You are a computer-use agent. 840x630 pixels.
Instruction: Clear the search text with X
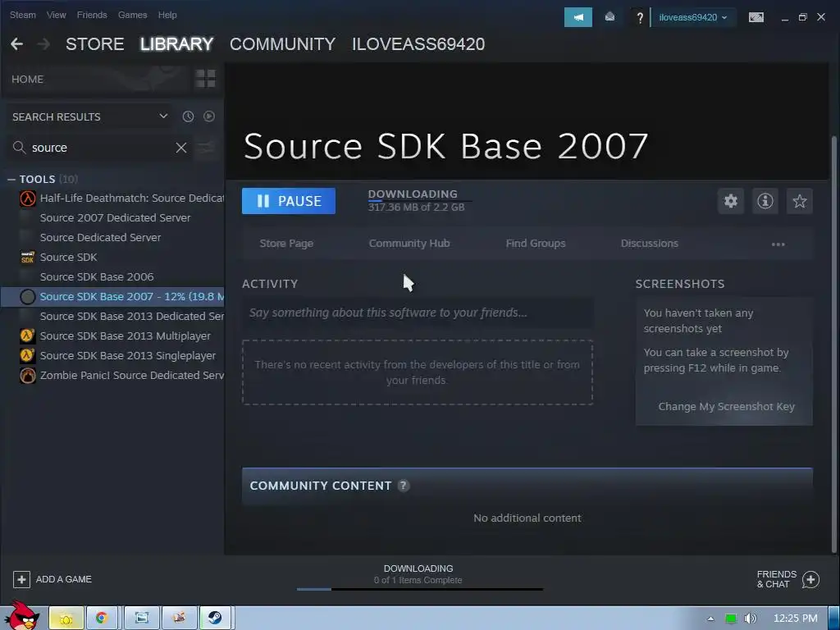(x=181, y=148)
